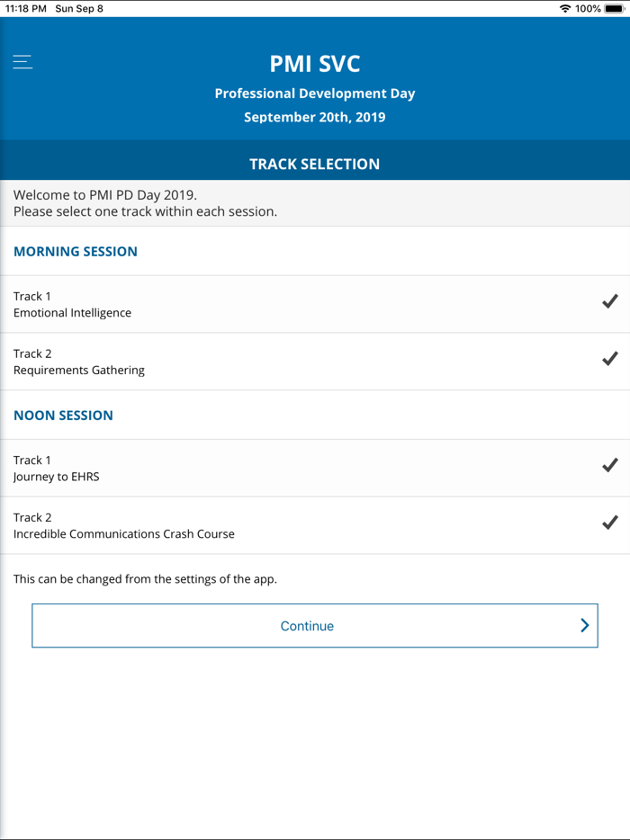Click the chevron arrow on Continue
Screen dimensions: 630x840
584,626
